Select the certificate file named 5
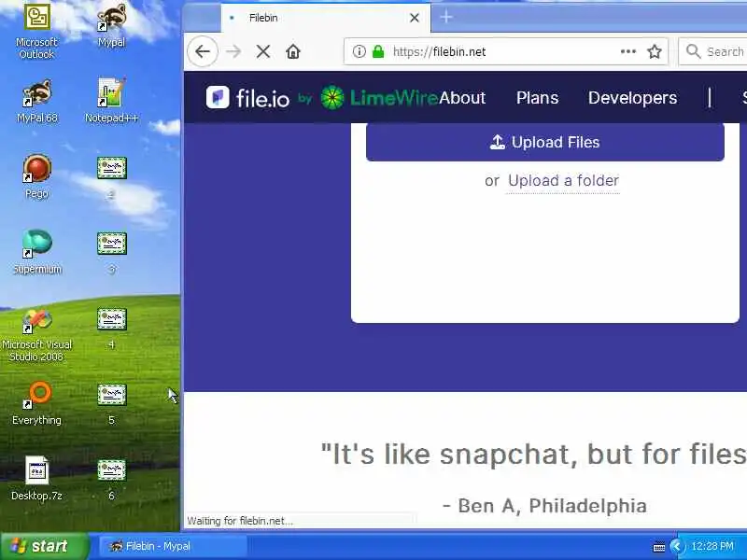Image resolution: width=747 pixels, height=560 pixels. tap(111, 403)
